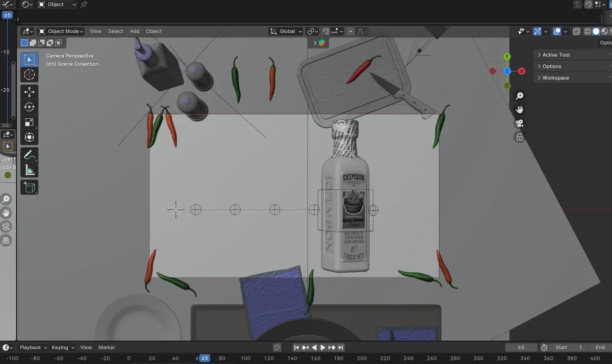The width and height of the screenshot is (612, 364).
Task: Toggle the lock camera to view padlock
Action: coord(519,137)
